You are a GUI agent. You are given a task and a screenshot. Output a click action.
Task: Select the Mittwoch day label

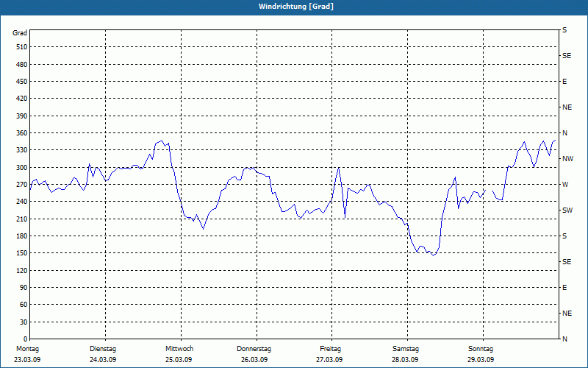click(x=179, y=349)
